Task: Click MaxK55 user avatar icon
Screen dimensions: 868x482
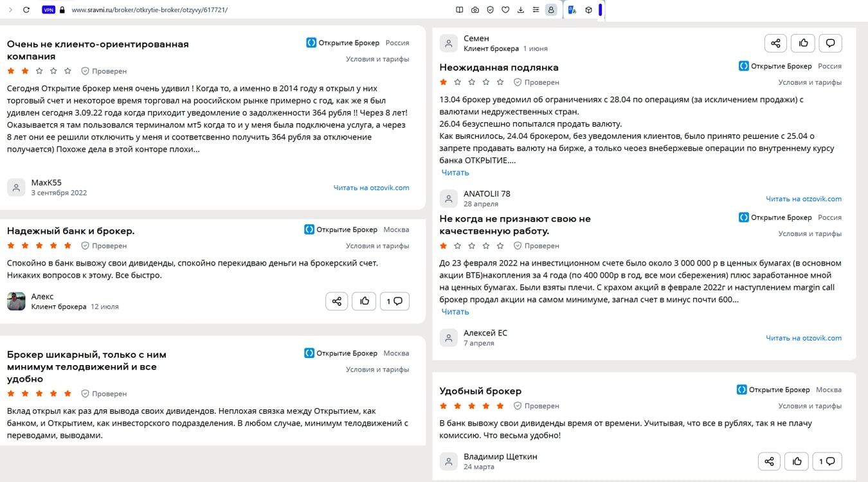Action: (x=16, y=187)
